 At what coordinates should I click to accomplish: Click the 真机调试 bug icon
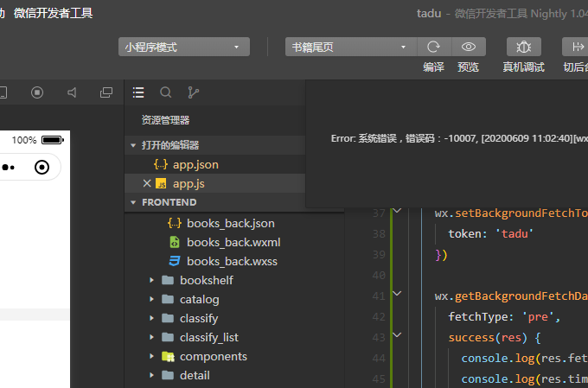click(523, 47)
